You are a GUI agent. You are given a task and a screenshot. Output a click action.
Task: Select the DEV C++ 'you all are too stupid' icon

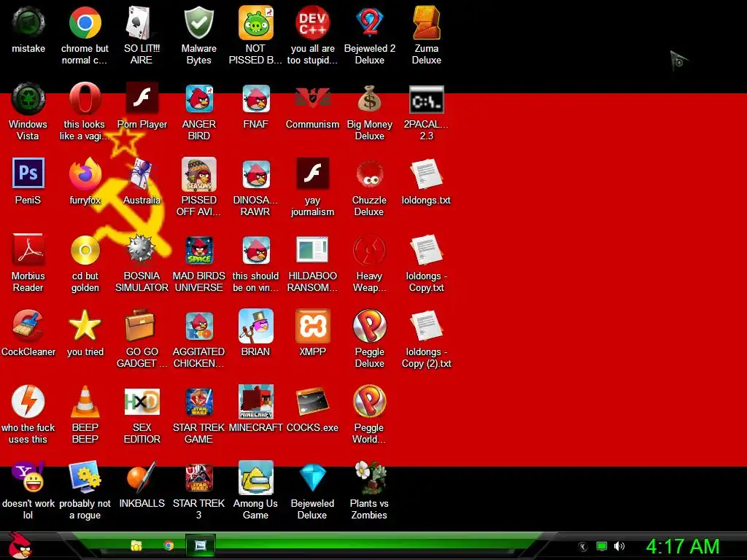pos(312,23)
